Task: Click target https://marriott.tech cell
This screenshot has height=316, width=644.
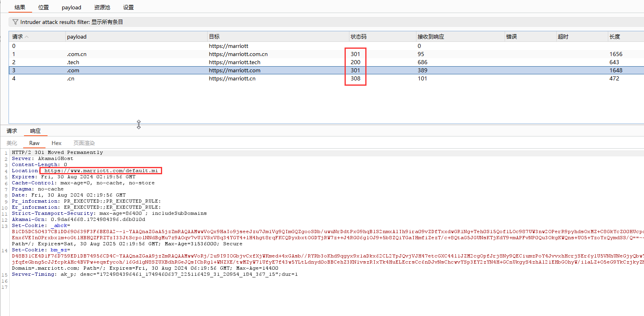Action: tap(234, 62)
